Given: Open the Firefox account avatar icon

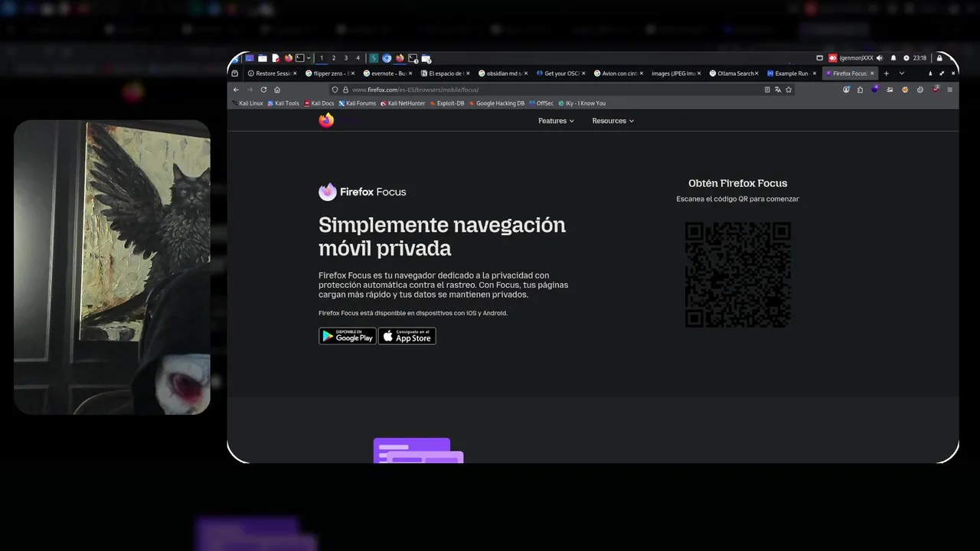Looking at the screenshot, I should 846,90.
